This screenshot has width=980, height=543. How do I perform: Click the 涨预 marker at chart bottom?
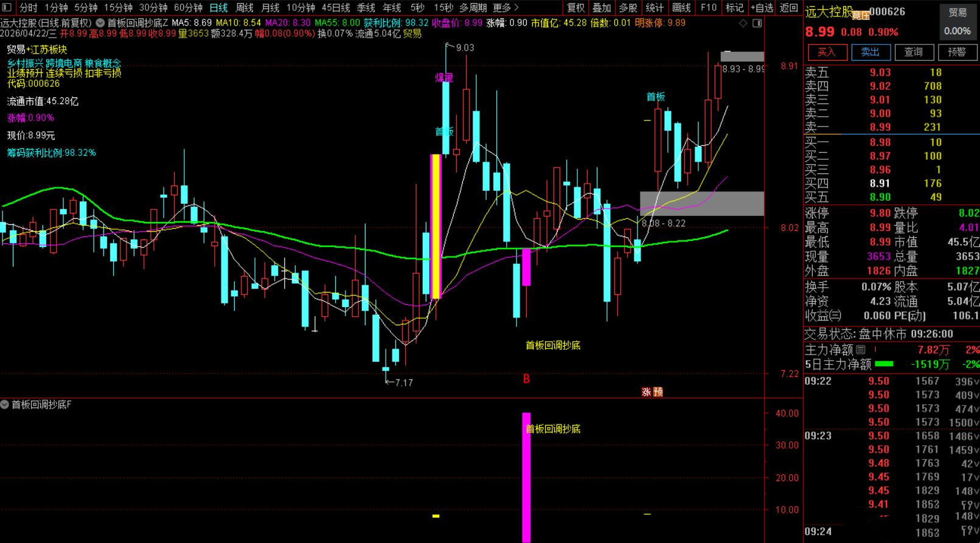coord(652,392)
